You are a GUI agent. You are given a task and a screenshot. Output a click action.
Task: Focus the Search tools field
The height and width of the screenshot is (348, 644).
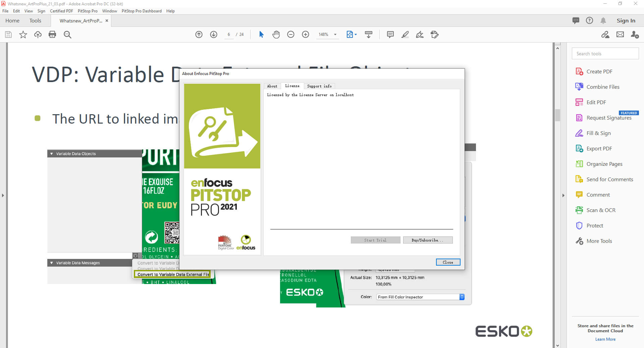click(605, 54)
